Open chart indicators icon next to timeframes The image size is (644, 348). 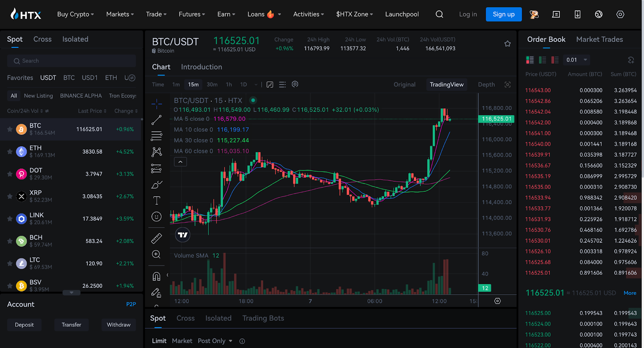pos(270,85)
